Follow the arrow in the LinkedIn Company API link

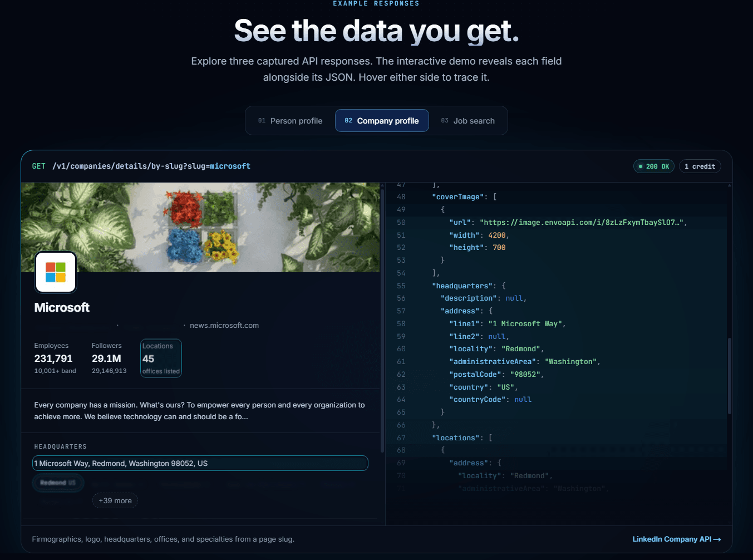(717, 539)
